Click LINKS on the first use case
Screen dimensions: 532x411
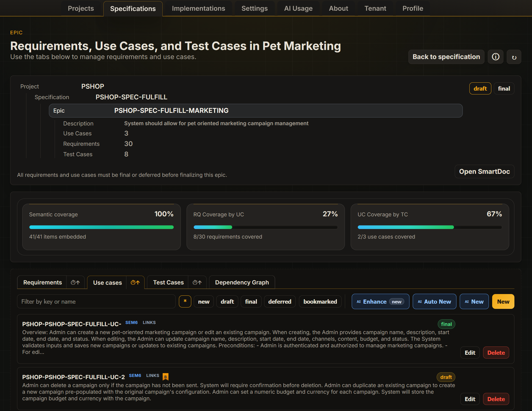click(x=149, y=323)
